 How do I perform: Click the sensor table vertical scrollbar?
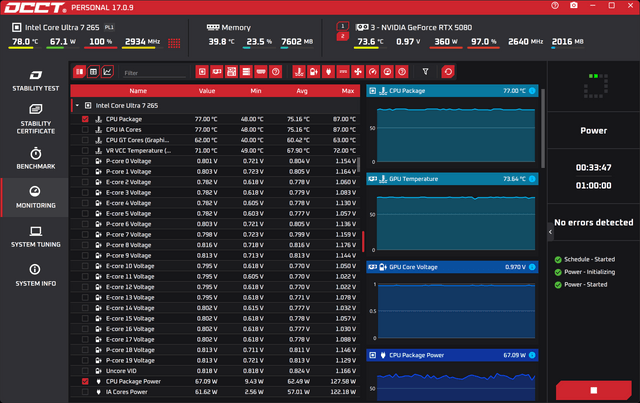tap(359, 165)
